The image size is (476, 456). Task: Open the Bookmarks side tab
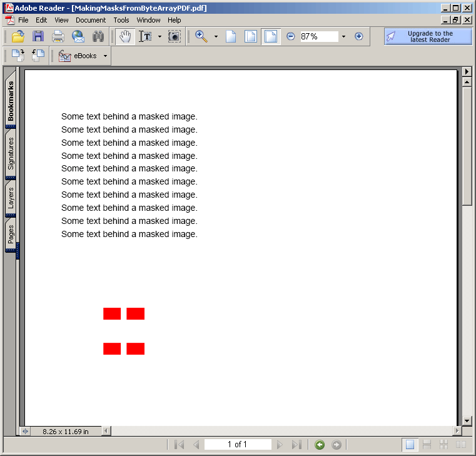coord(11,101)
